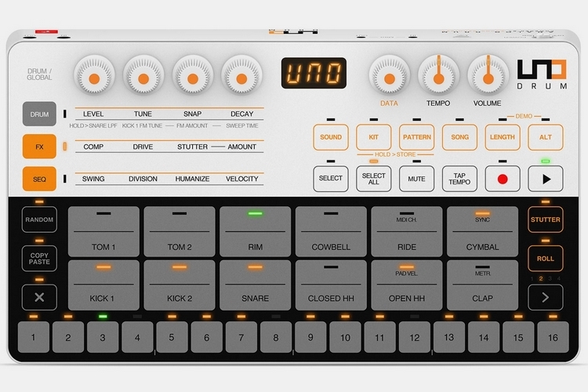Toggle step 1 button
Image resolution: width=588 pixels, height=392 pixels.
tap(34, 337)
